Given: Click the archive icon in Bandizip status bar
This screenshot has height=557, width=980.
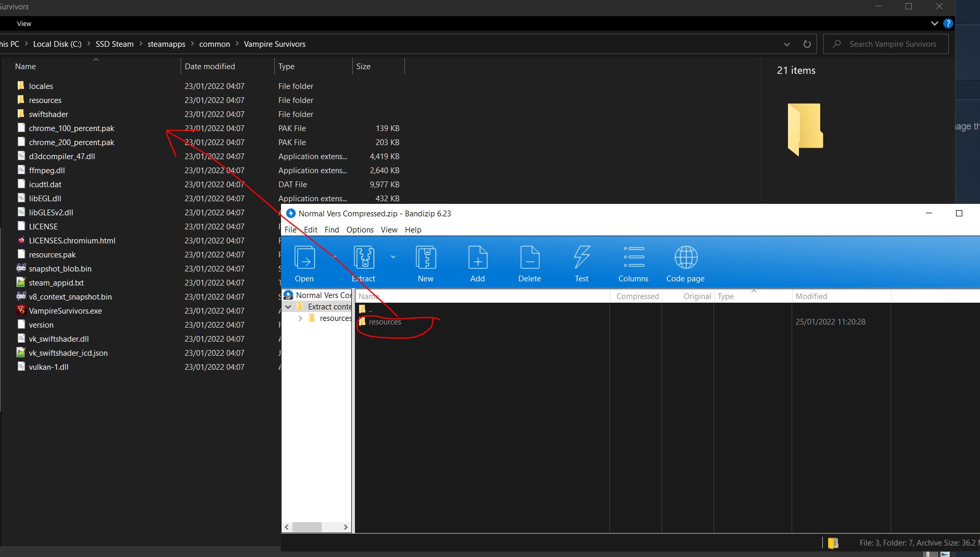Looking at the screenshot, I should (x=833, y=543).
